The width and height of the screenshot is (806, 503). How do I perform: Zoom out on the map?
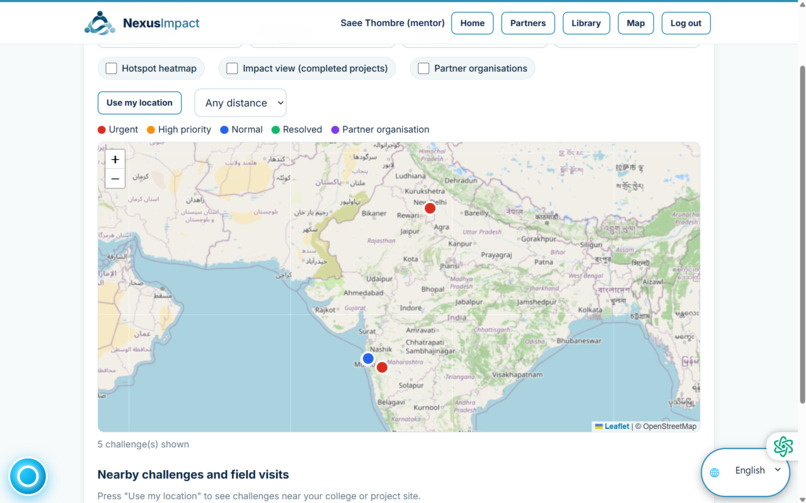[115, 179]
